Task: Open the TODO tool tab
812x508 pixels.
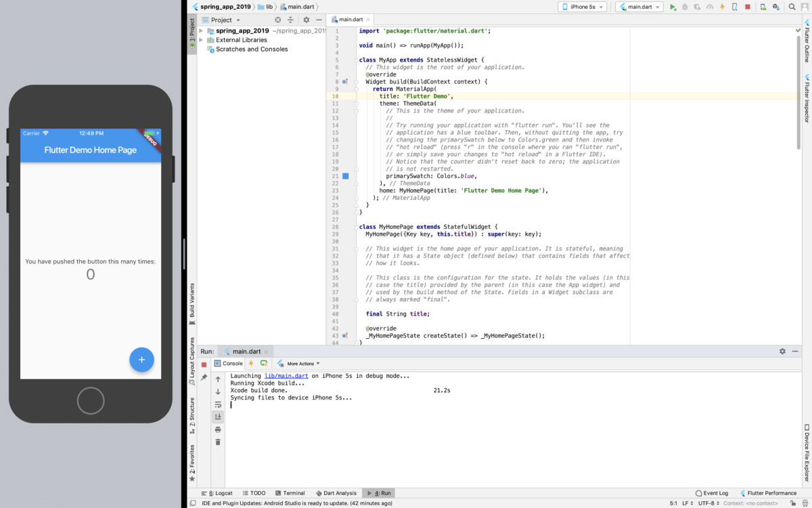Action: click(x=254, y=493)
